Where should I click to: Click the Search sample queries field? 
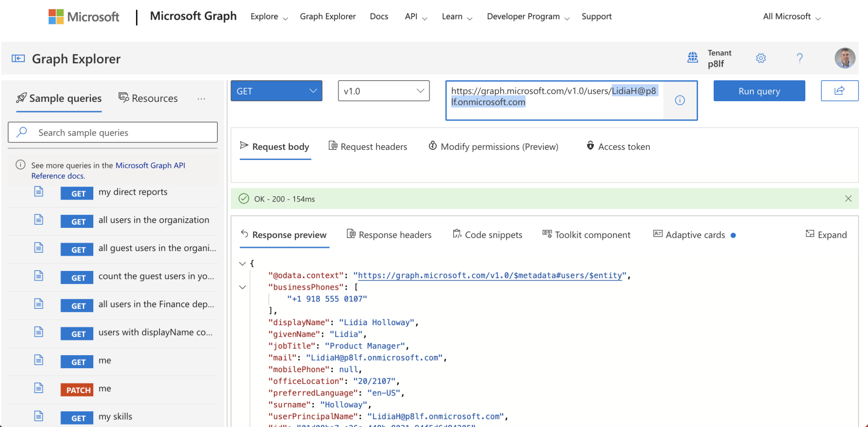(112, 132)
